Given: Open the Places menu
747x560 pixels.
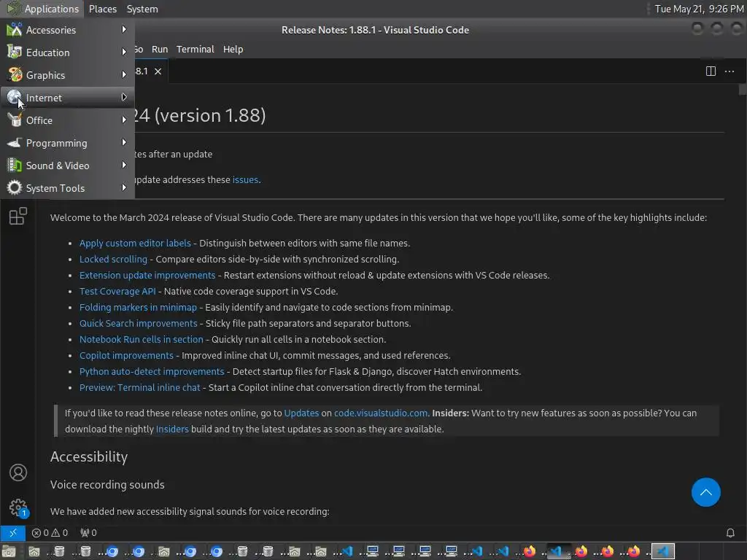Looking at the screenshot, I should 102,9.
